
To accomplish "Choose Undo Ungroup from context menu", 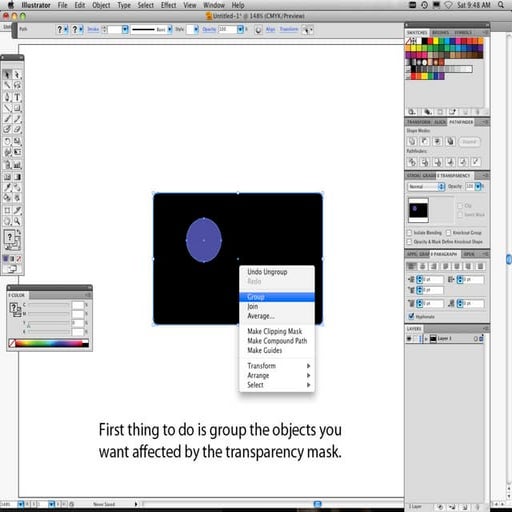I will pyautogui.click(x=277, y=272).
